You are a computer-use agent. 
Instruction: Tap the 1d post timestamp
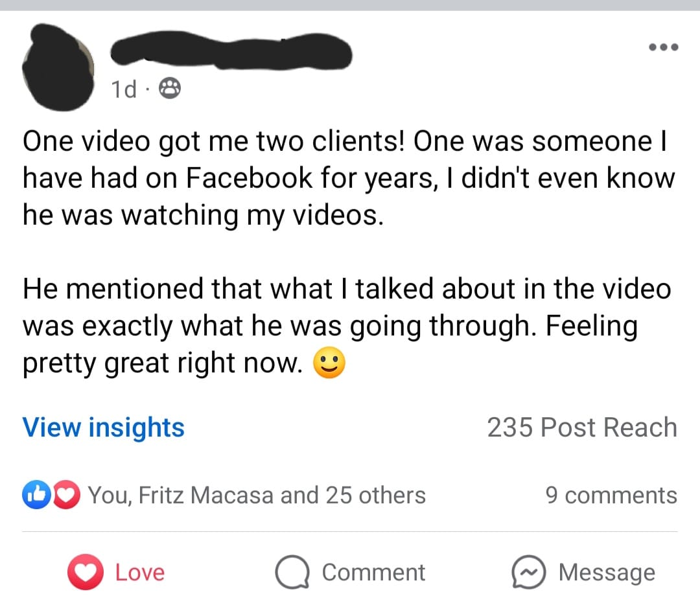click(x=123, y=89)
